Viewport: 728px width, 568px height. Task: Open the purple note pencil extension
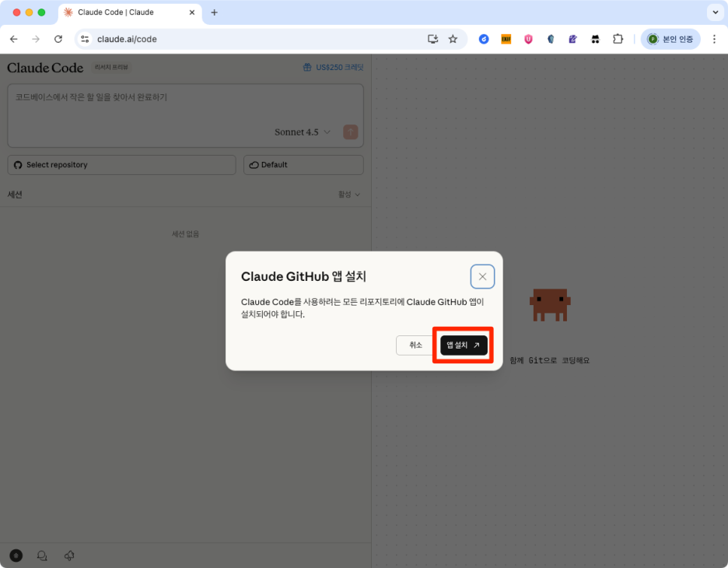coord(573,39)
